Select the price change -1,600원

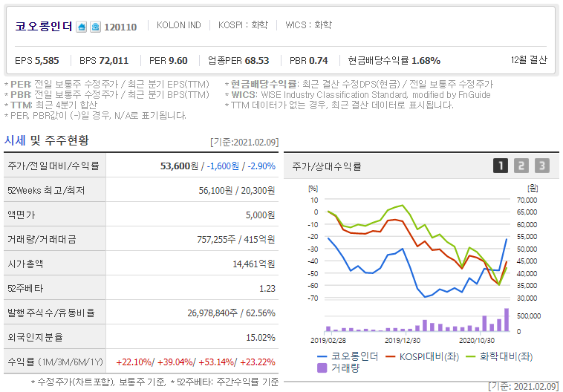pyautogui.click(x=223, y=166)
